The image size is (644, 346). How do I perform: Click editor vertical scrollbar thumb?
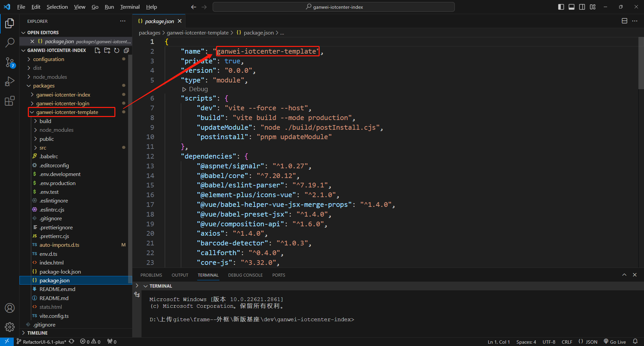pos(641,63)
